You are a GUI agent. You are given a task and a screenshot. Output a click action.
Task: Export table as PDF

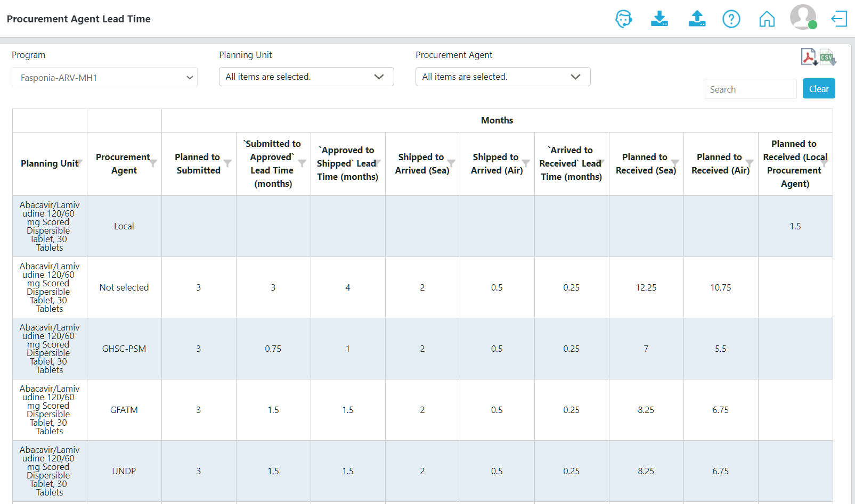click(809, 56)
